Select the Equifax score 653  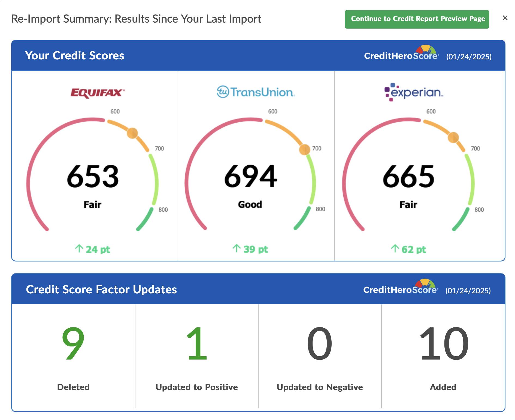(93, 176)
